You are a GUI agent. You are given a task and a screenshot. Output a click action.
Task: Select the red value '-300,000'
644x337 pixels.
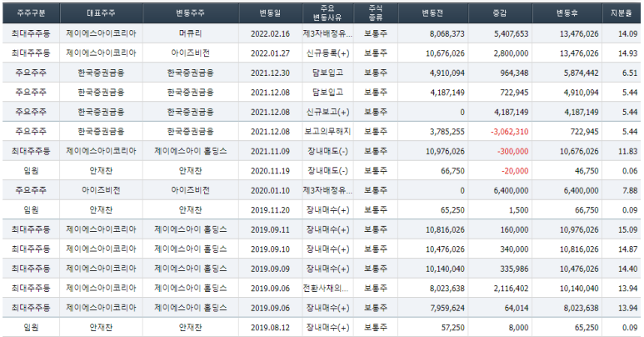point(513,152)
